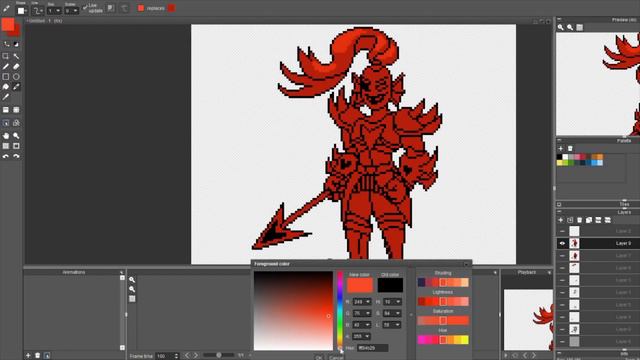The image size is (640, 360).
Task: Select Layer 9 row in Layers panel
Action: (598, 243)
